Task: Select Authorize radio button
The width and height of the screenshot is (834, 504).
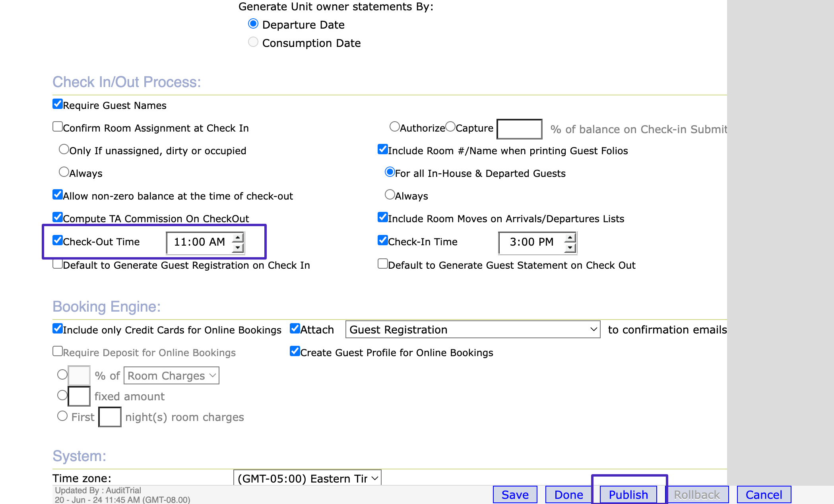Action: coord(394,127)
